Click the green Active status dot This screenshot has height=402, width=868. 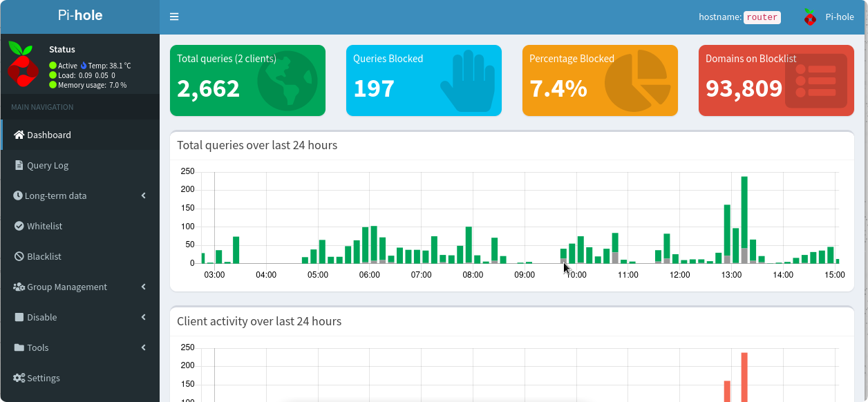point(53,66)
